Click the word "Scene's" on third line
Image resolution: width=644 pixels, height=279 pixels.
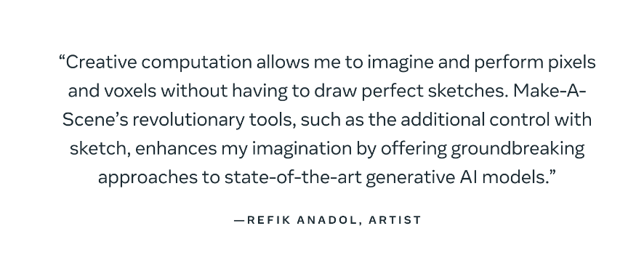pyautogui.click(x=95, y=120)
